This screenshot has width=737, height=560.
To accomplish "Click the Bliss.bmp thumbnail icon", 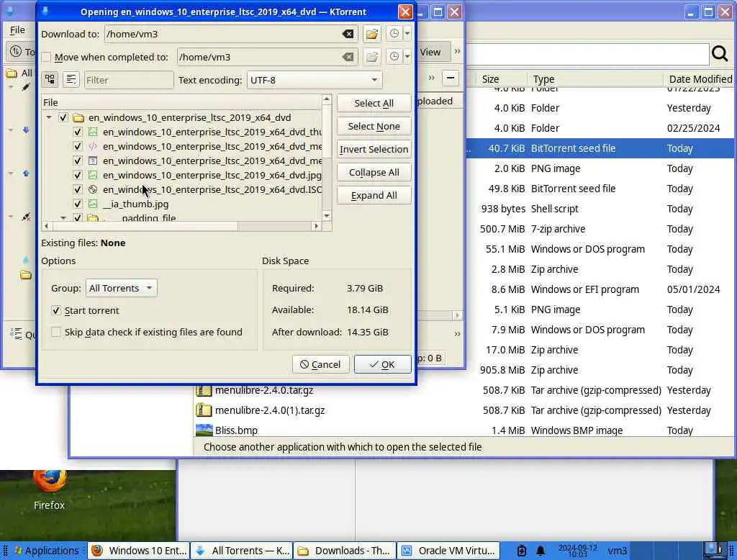I will pos(204,430).
